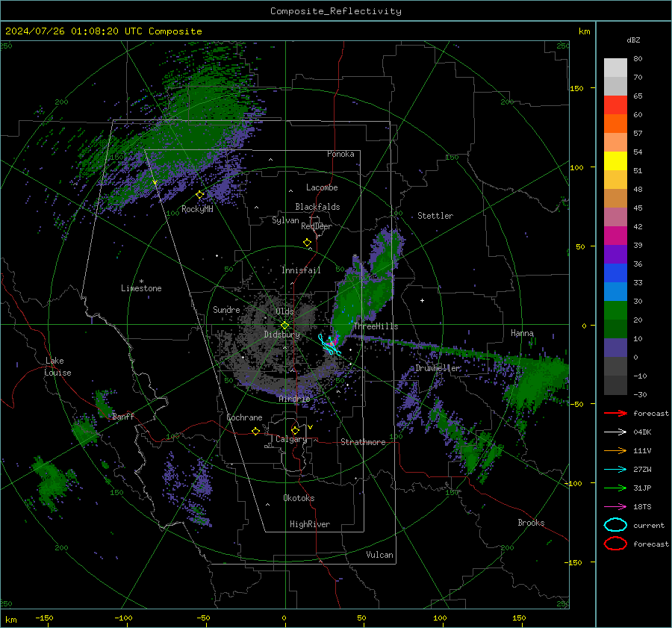Select the green 31JP arrow legend icon

tap(615, 488)
